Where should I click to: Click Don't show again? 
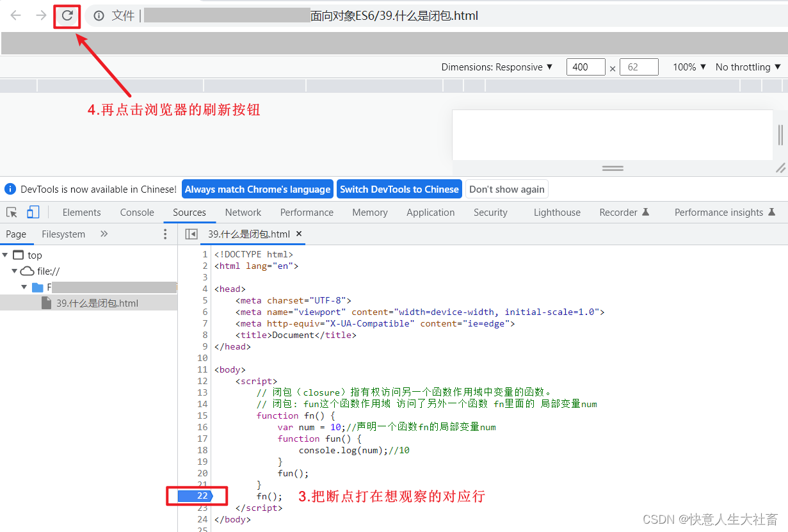coord(506,189)
